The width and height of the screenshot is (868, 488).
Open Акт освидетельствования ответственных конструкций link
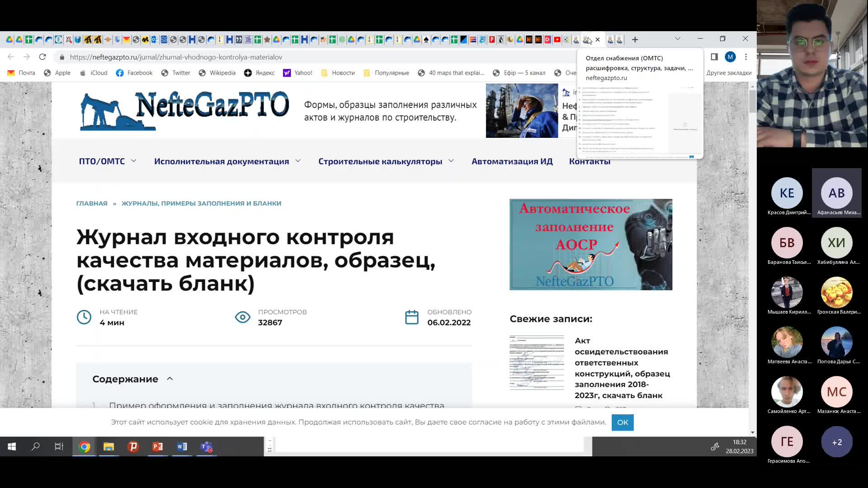pyautogui.click(x=623, y=368)
